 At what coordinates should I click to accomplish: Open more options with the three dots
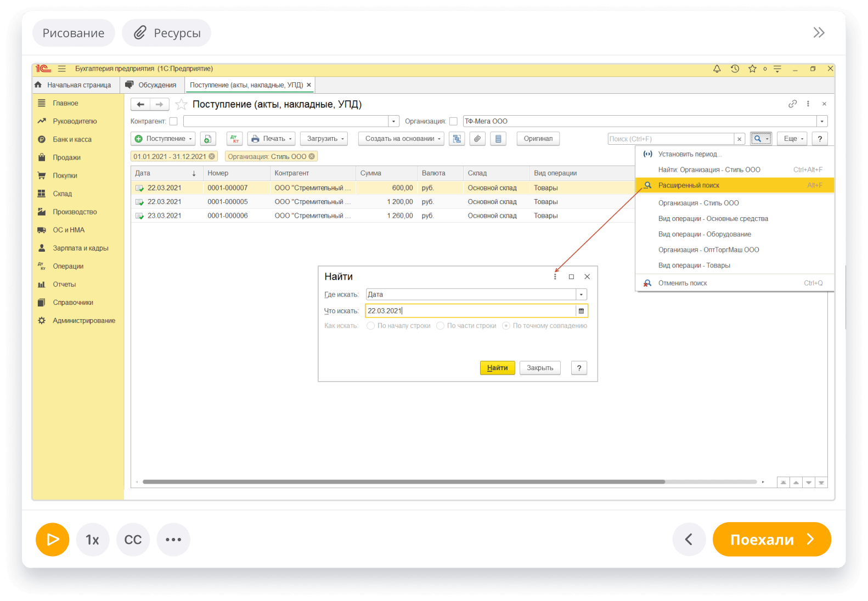(173, 540)
